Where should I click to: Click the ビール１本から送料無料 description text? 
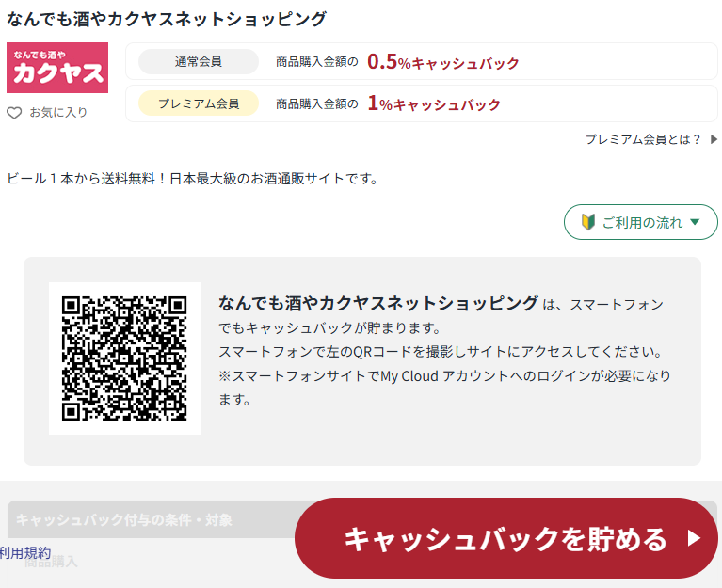tap(192, 178)
